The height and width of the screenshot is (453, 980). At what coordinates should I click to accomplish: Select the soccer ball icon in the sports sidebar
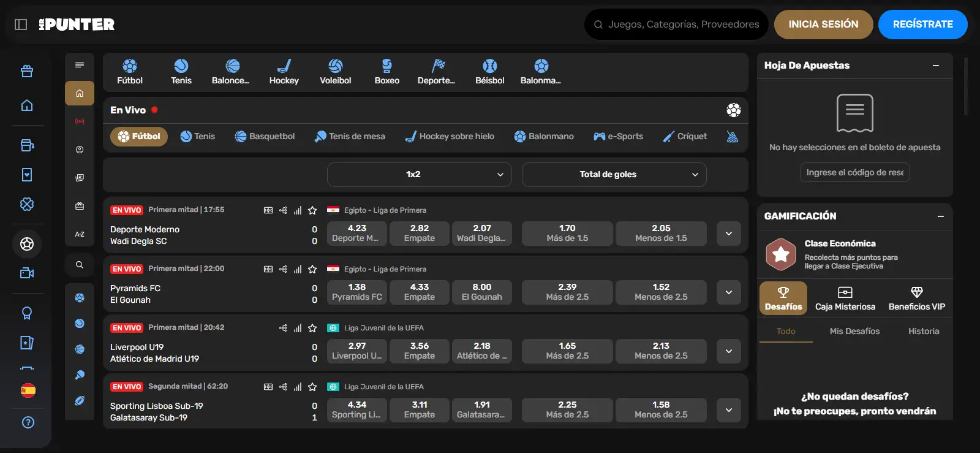pyautogui.click(x=80, y=298)
